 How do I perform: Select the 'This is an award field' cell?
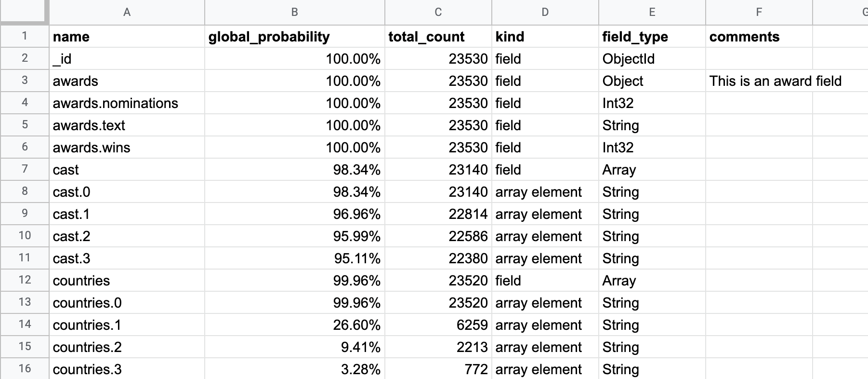pos(775,81)
